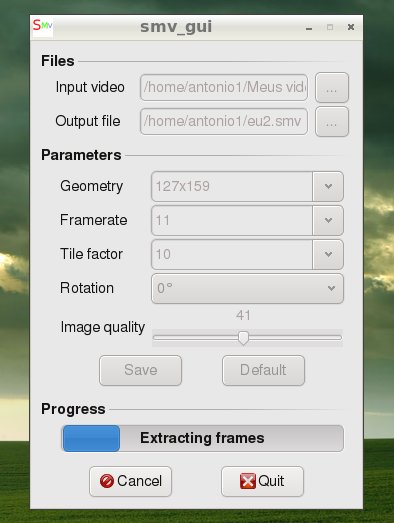
Task: Click the Image quality label
Action: [x=103, y=328]
